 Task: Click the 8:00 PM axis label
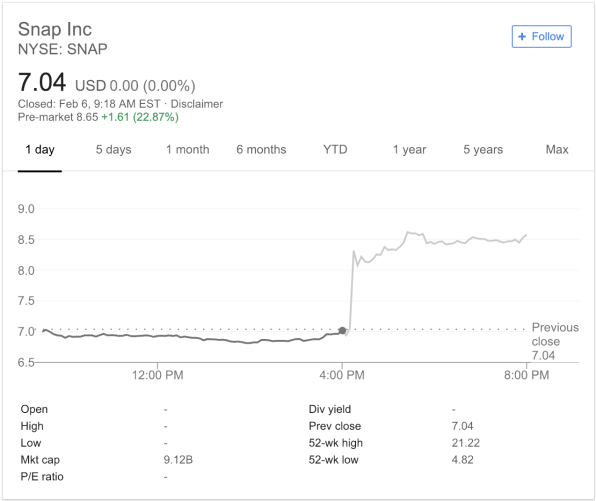pos(526,375)
